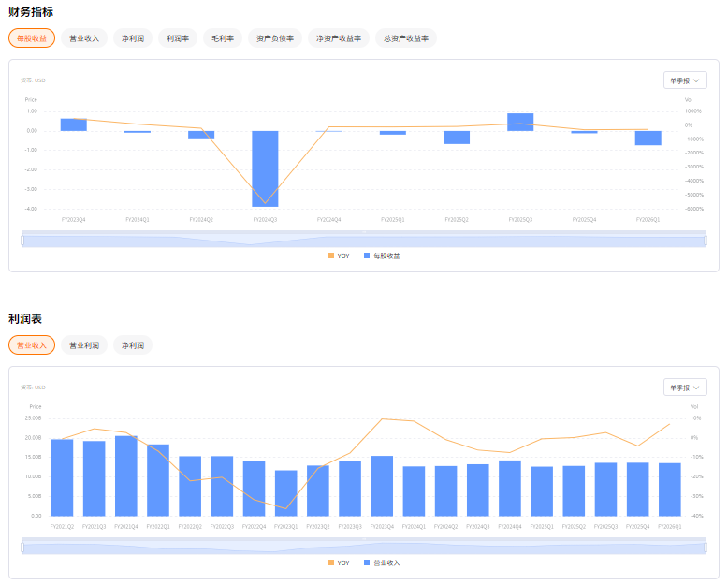Click the FY2021Q4 revenue bar
728x585 pixels.
pos(125,475)
